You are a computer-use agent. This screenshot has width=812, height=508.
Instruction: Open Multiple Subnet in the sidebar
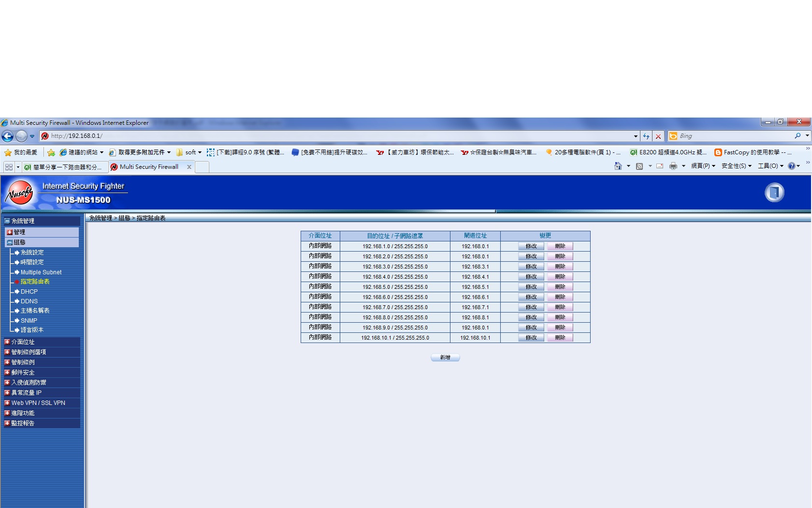41,272
